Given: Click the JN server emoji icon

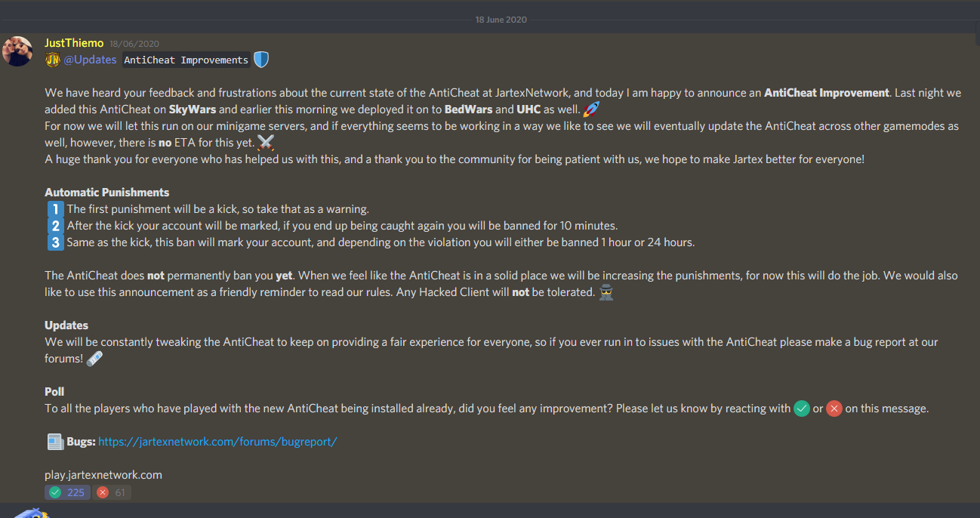Looking at the screenshot, I should (52, 60).
